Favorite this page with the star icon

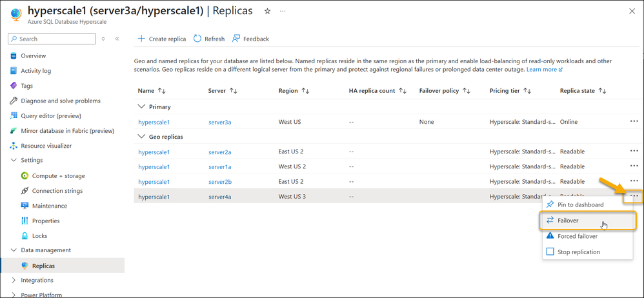(267, 12)
